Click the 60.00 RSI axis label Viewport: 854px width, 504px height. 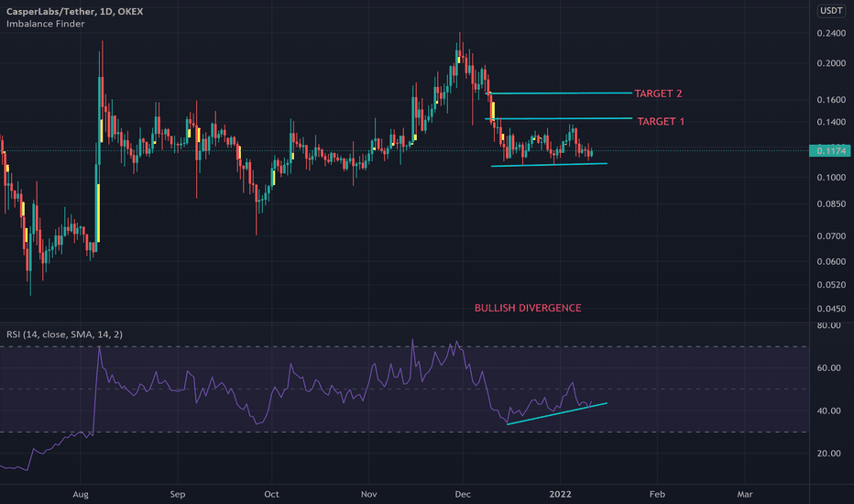click(829, 369)
